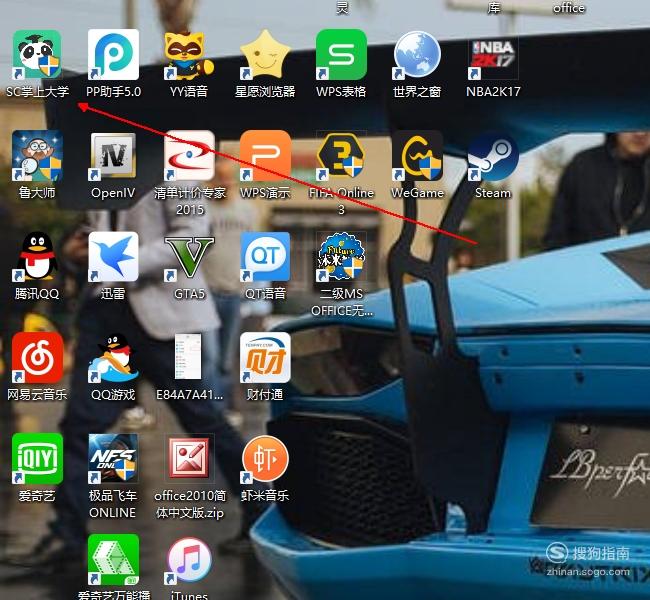
Task: Open 腾讯QQ penguin icon
Action: point(37,257)
